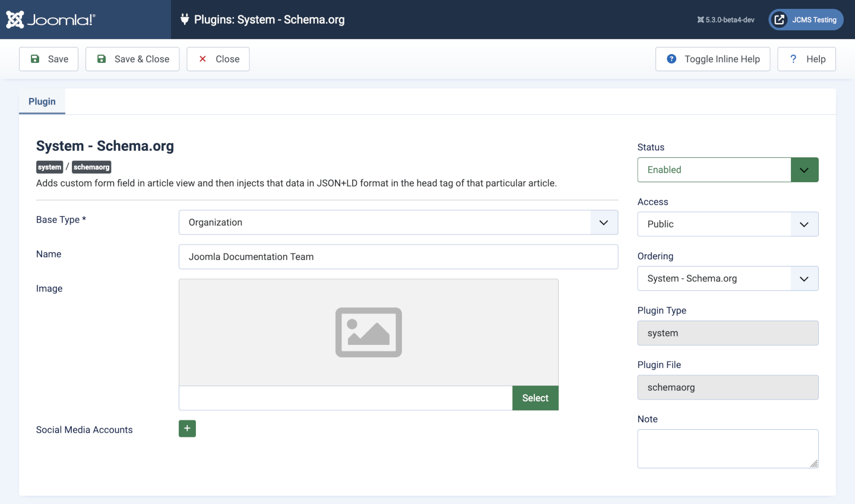
Task: Click the System - Schema.org heading
Action: (105, 146)
